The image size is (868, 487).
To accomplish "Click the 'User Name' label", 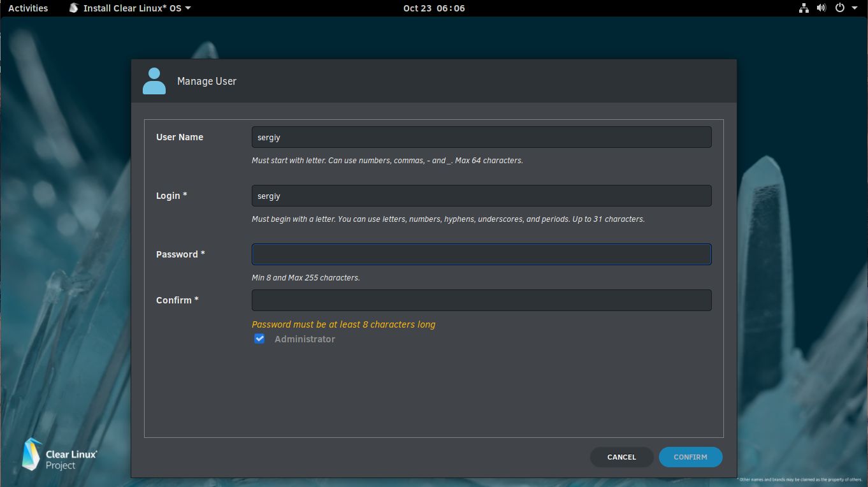I will [180, 137].
